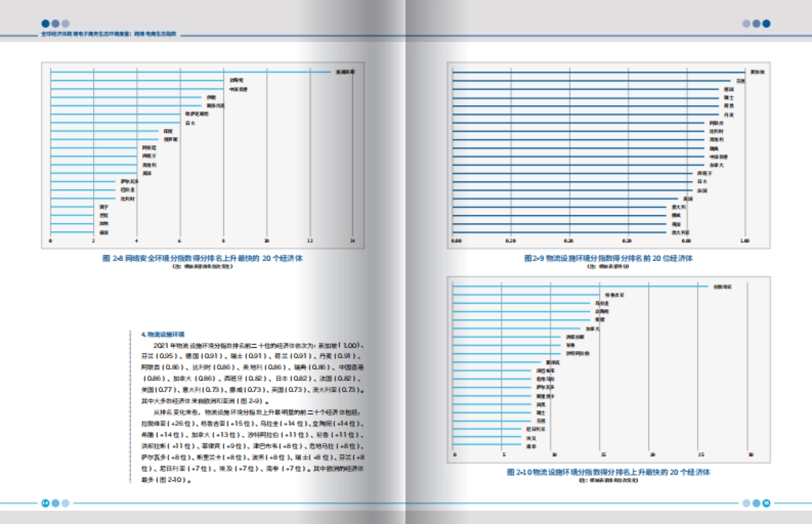Click the axis value 14 in Figure 2-8
This screenshot has width=812, height=524.
click(x=353, y=240)
